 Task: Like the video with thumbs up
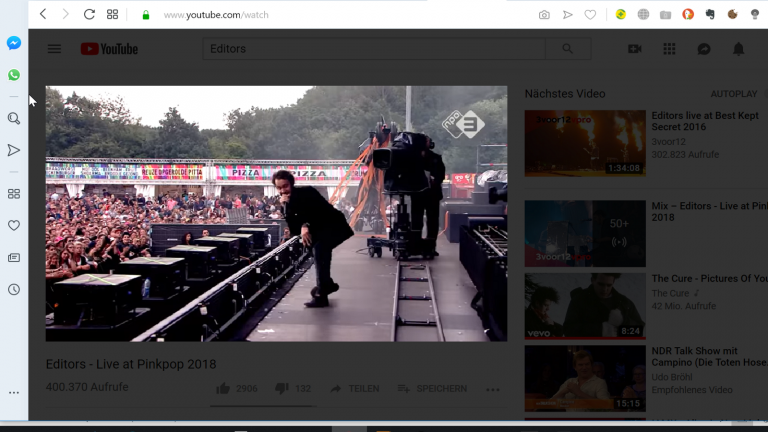(223, 388)
